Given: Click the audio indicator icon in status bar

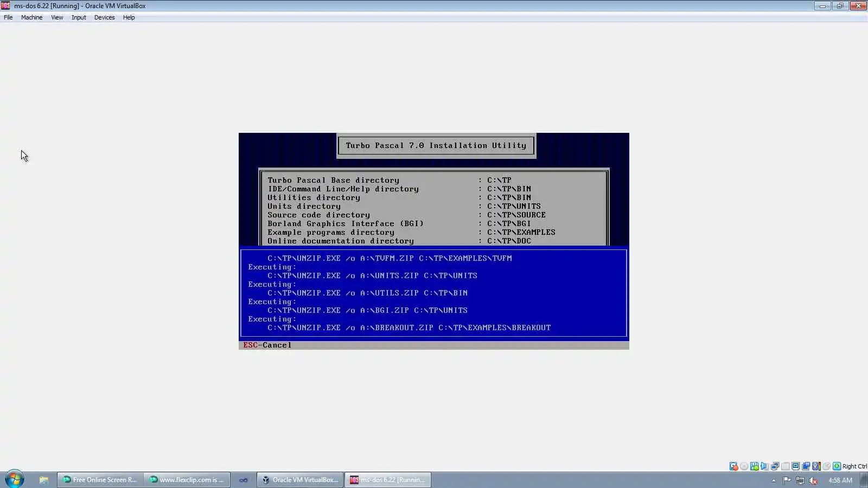Looking at the screenshot, I should pyautogui.click(x=764, y=466).
